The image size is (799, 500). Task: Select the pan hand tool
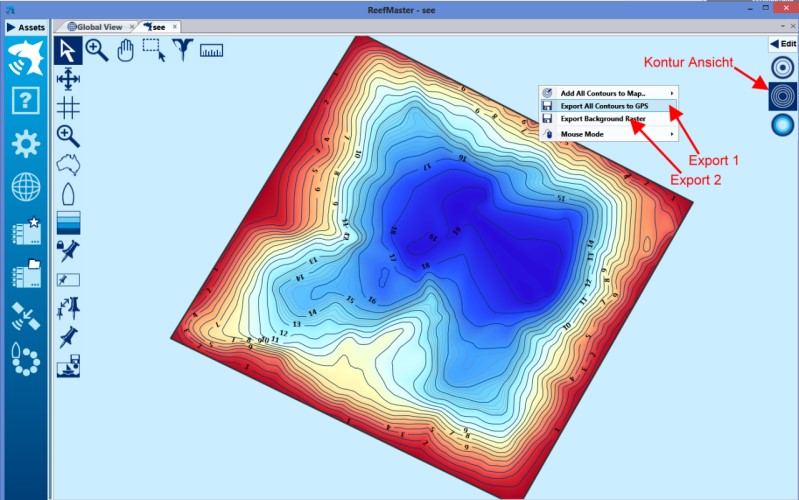click(x=125, y=50)
